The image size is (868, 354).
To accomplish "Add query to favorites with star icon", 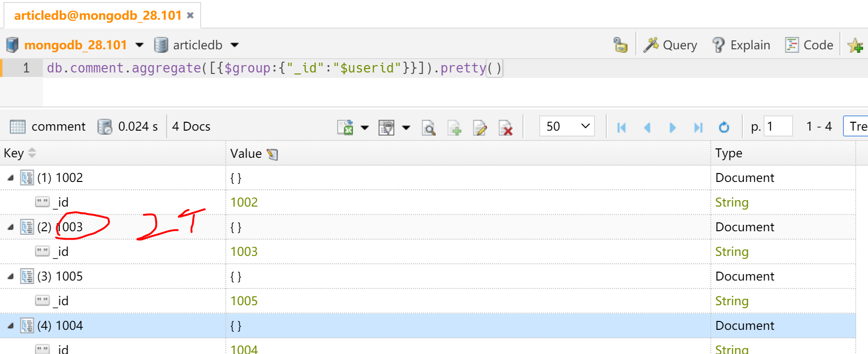I will [x=855, y=45].
